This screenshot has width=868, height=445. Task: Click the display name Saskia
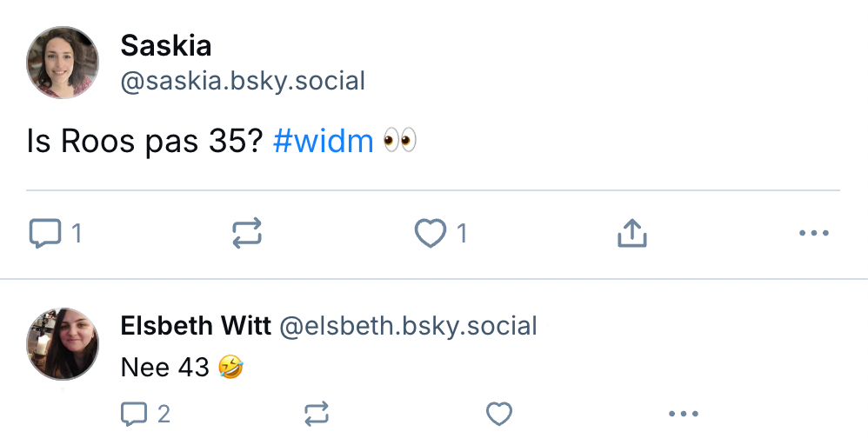(x=165, y=45)
